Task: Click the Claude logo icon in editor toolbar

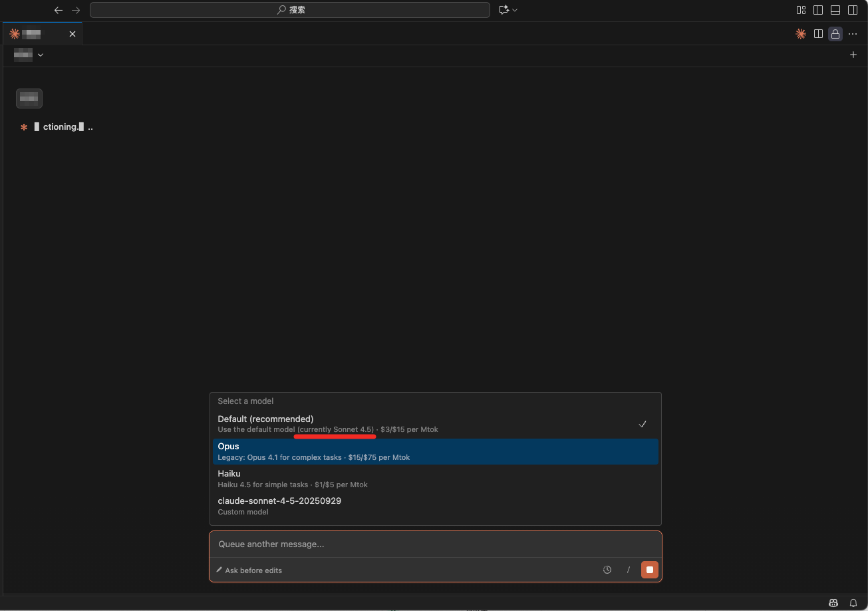Action: pos(801,34)
